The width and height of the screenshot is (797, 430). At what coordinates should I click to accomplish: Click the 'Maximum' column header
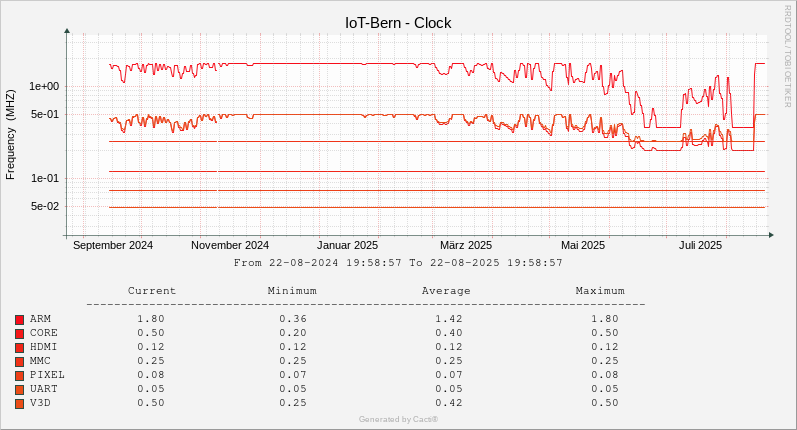600,291
